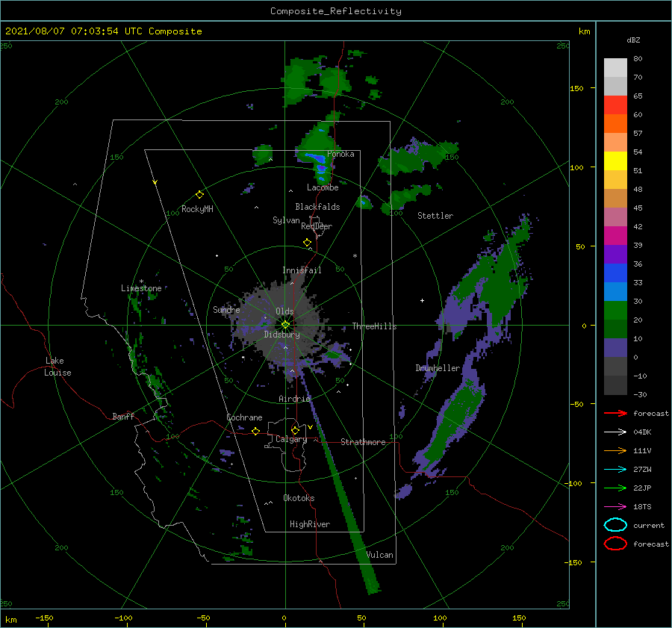Click the Composite_Reflectivity title
The width and height of the screenshot is (672, 628).
336,11
